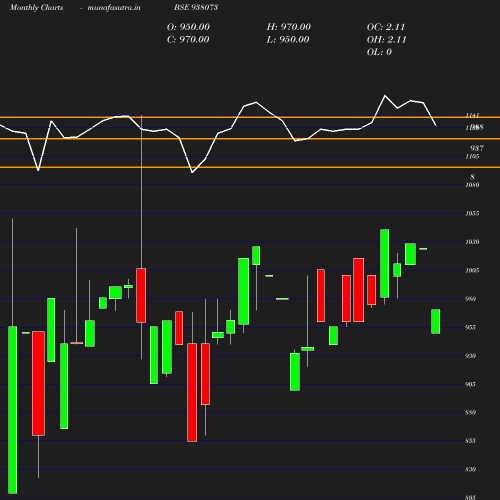Select the open value "O: 950.00"
This screenshot has height=500, width=500.
[188, 27]
